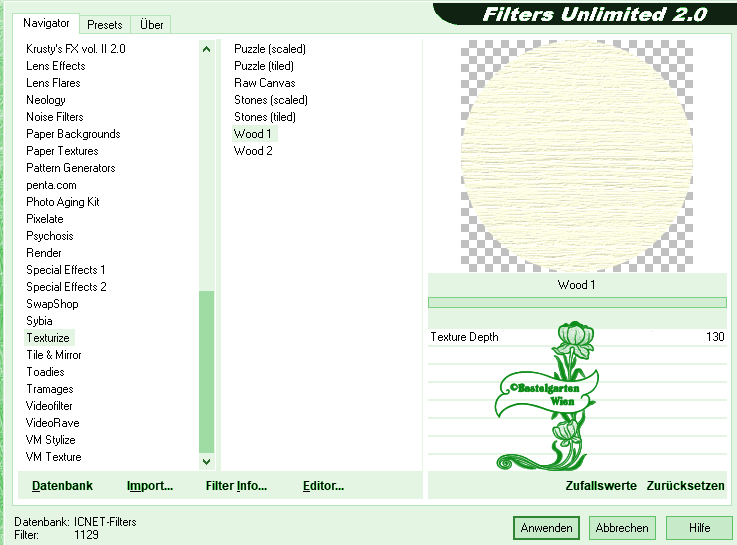
Task: Select the highlighted Texturize category
Action: click(x=48, y=338)
